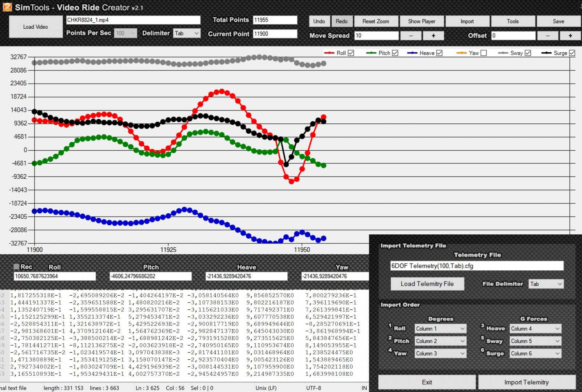This screenshot has width=582, height=392.
Task: Increase Move Spread with plus button
Action: (x=433, y=36)
